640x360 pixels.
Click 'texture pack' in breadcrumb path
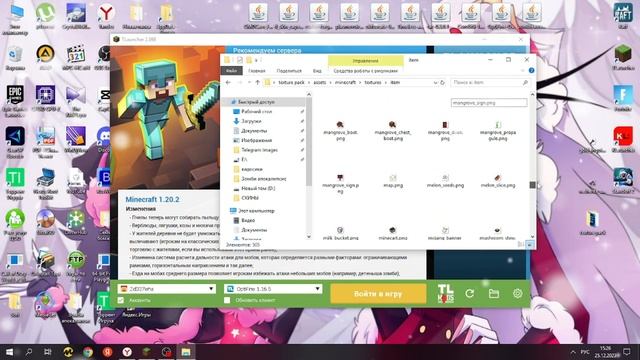click(x=291, y=82)
